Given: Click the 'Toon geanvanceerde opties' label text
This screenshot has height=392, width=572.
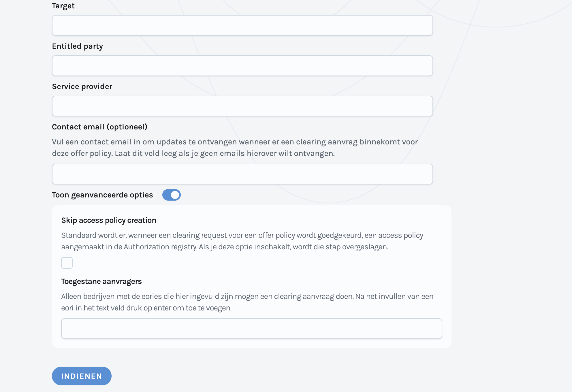Looking at the screenshot, I should tap(102, 195).
